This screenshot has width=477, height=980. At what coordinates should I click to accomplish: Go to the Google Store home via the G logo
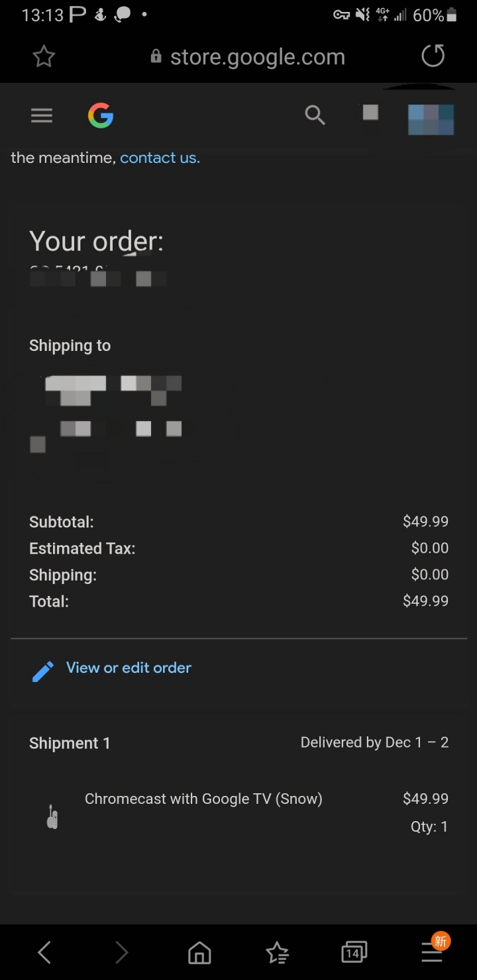[x=101, y=116]
